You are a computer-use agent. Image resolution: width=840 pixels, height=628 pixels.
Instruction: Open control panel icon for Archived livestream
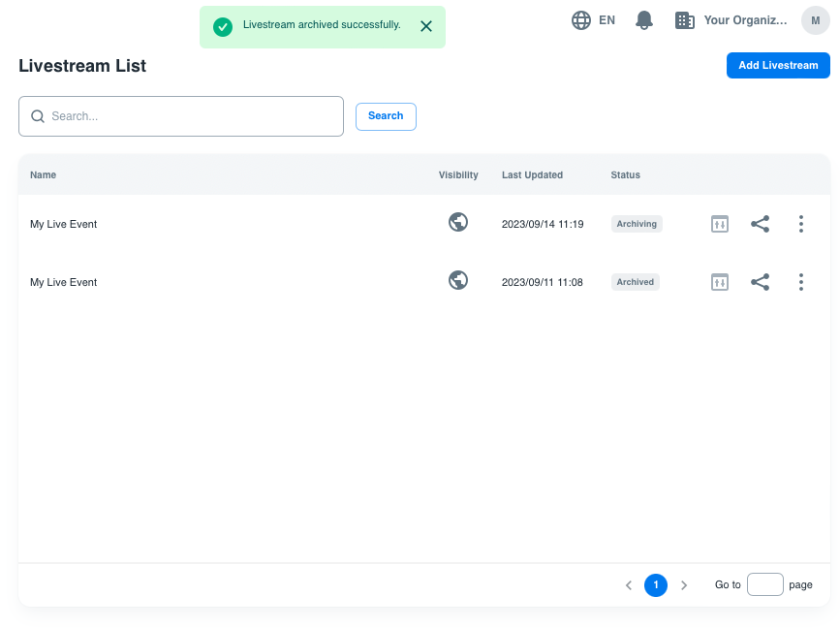(x=719, y=283)
